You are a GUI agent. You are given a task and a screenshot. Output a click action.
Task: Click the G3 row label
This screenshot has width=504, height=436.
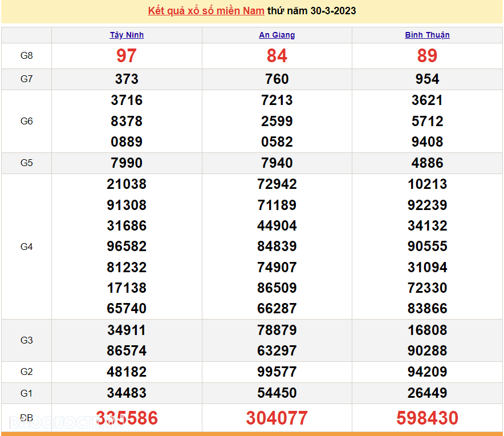coord(27,340)
